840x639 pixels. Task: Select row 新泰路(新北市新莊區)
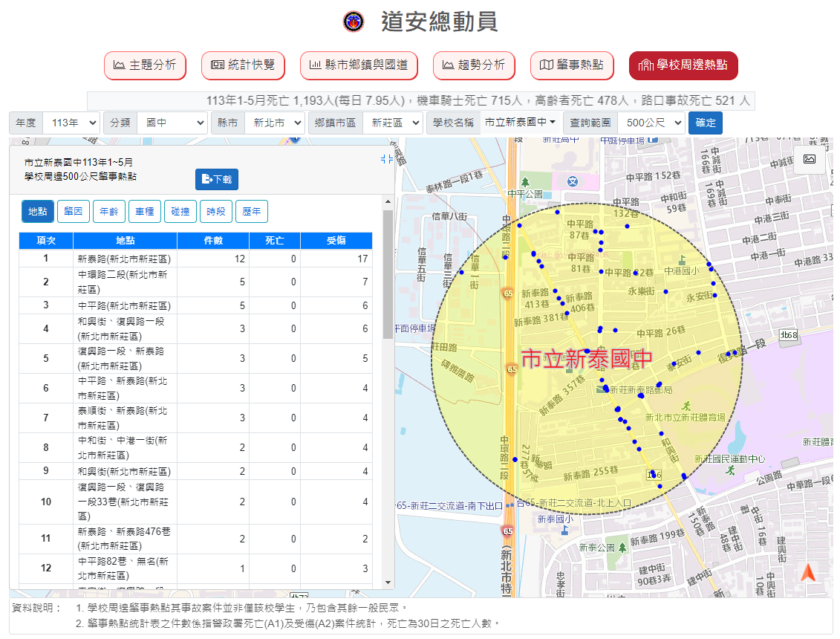tap(195, 259)
